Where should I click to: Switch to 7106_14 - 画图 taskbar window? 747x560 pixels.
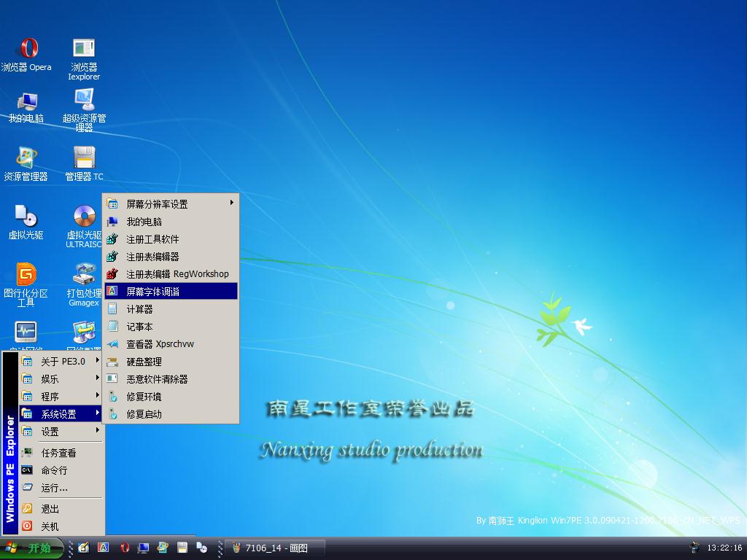(275, 548)
